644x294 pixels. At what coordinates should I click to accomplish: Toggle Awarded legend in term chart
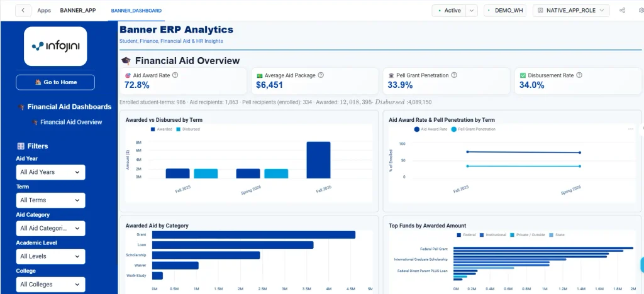(x=162, y=129)
